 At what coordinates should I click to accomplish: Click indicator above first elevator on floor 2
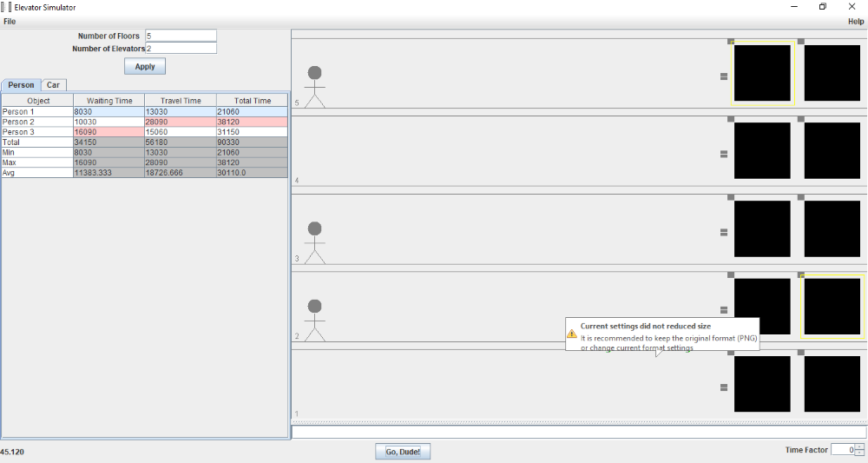[x=731, y=274]
